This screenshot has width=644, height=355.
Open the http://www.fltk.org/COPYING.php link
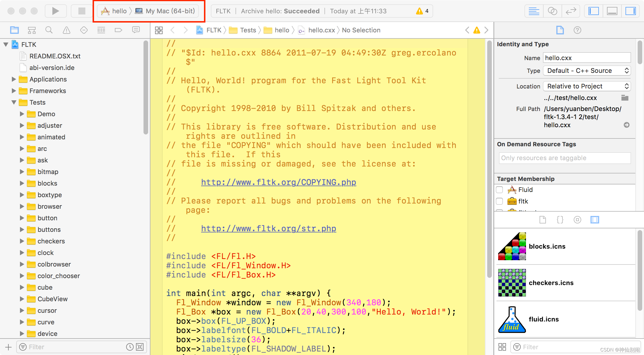pos(279,182)
